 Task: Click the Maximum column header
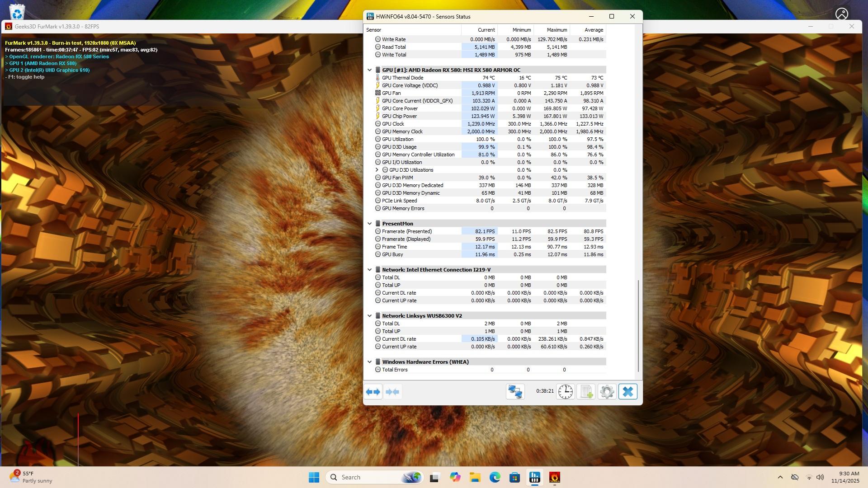pyautogui.click(x=552, y=30)
